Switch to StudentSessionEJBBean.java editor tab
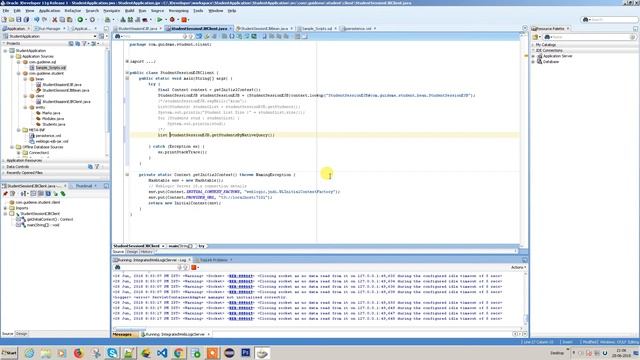 [x=264, y=29]
